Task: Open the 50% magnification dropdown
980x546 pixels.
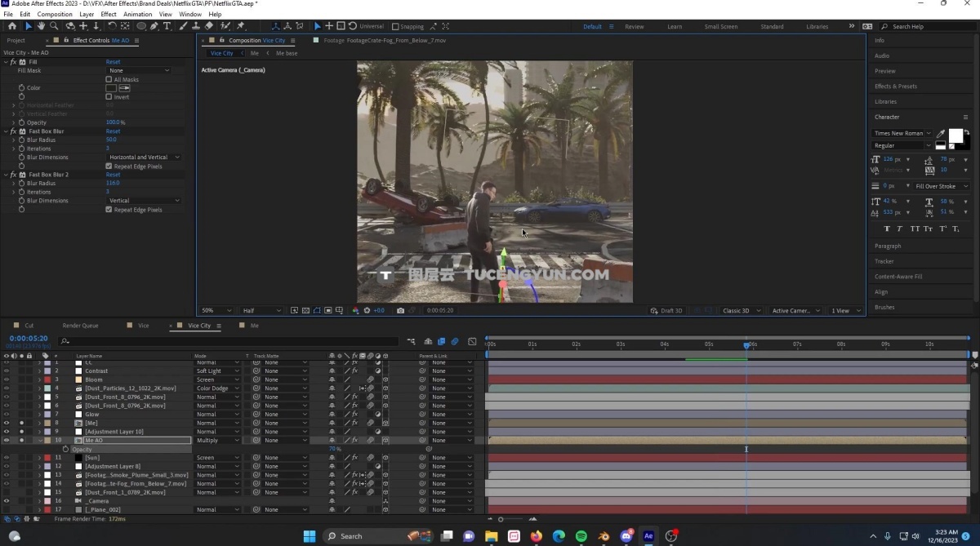Action: pos(216,311)
